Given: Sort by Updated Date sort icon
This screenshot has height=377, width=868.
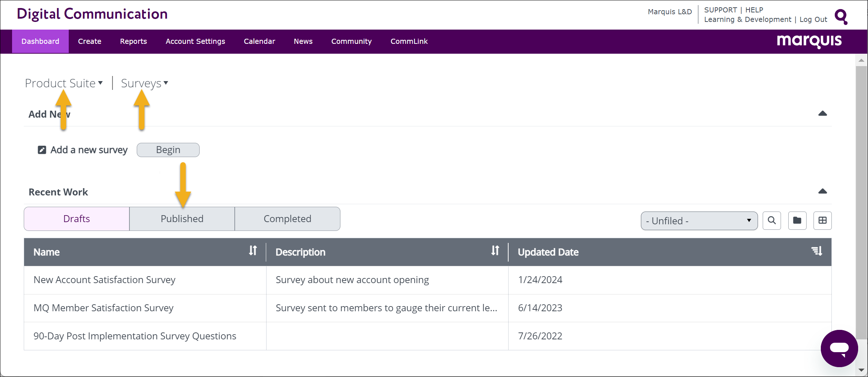Looking at the screenshot, I should click(x=817, y=251).
